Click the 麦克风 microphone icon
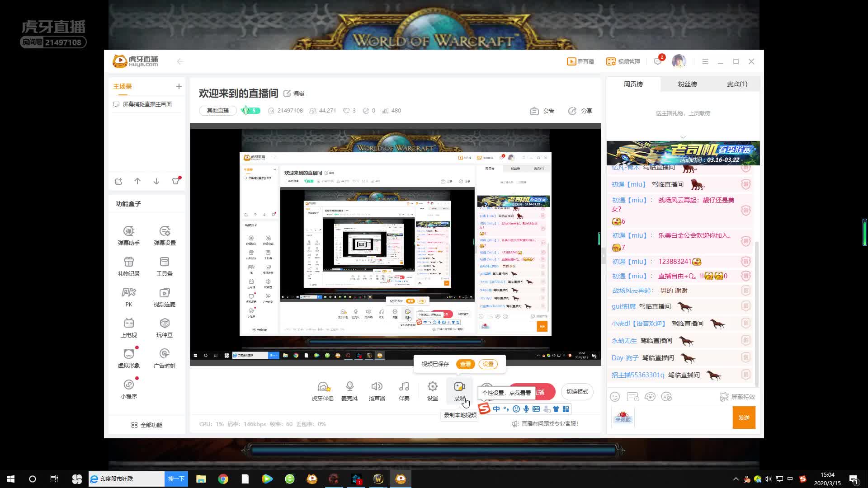The height and width of the screenshot is (488, 868). 349,391
